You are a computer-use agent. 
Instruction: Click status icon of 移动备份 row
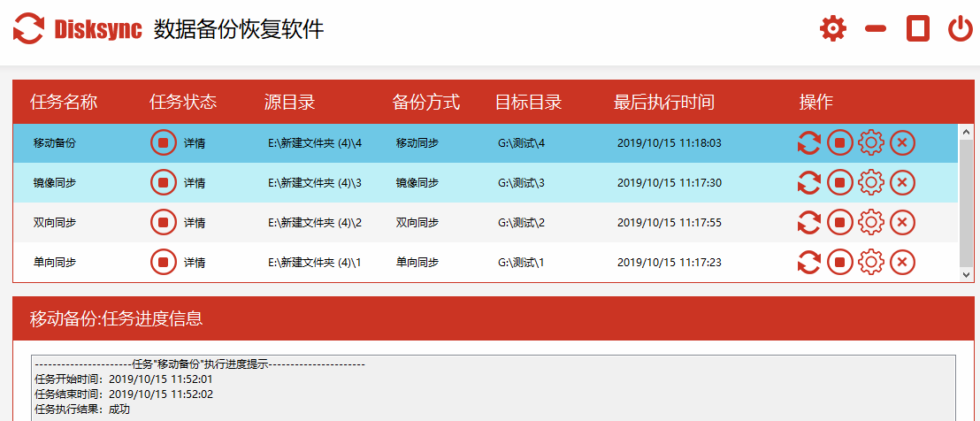coord(163,143)
